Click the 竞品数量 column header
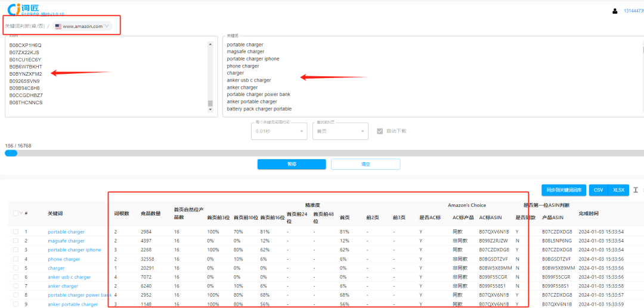The height and width of the screenshot is (308, 644). coord(151,213)
